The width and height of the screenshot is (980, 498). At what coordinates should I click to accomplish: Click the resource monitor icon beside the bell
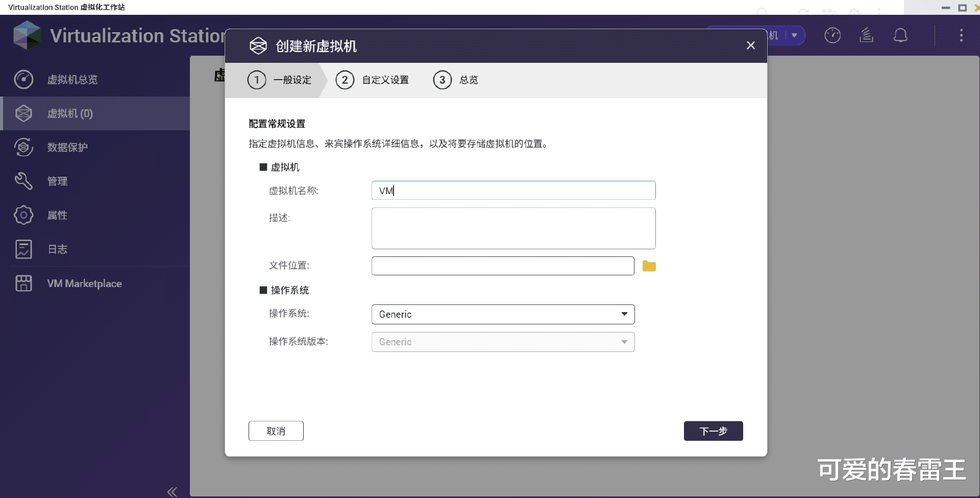(866, 35)
